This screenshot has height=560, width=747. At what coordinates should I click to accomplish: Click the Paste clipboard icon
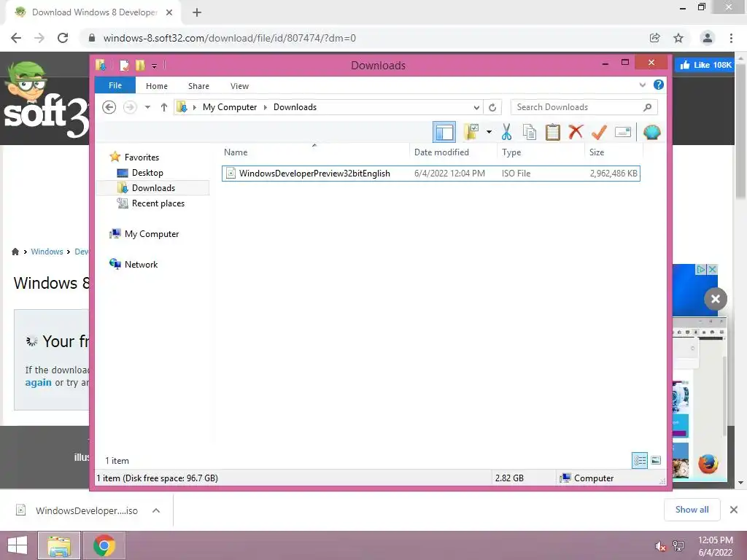point(553,132)
